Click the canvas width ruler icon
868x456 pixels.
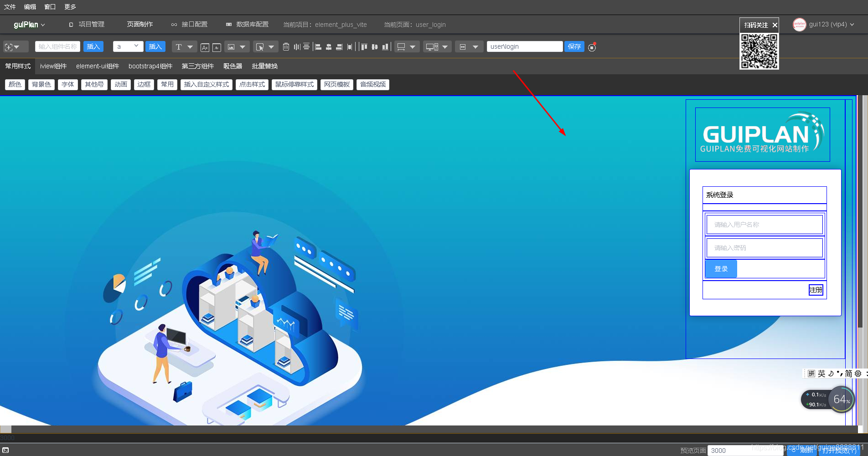coord(401,46)
